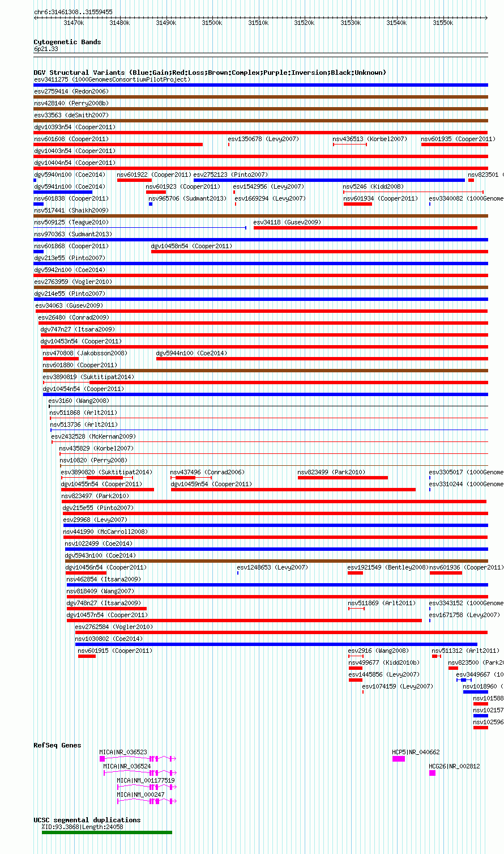Select the UCSC segmental duplications track title
Viewport: 504px width, 854px height.
pyautogui.click(x=87, y=820)
